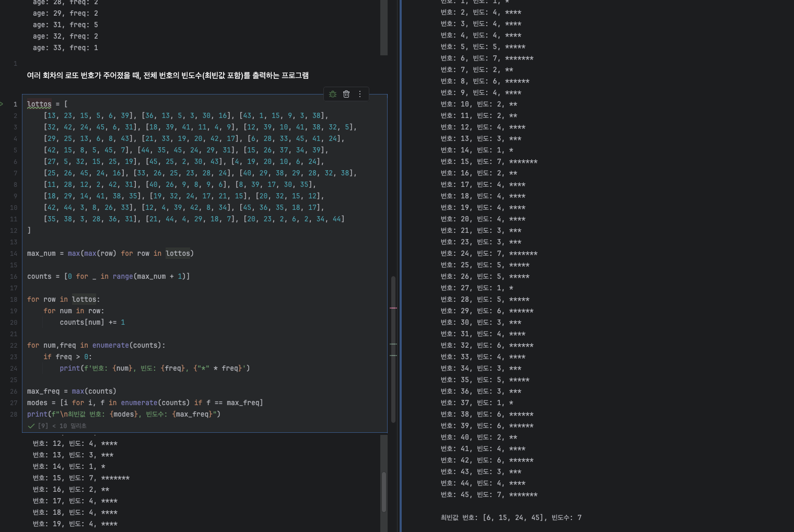
Task: Click the print line with '번호: {num}' f-string
Action: [x=155, y=368]
